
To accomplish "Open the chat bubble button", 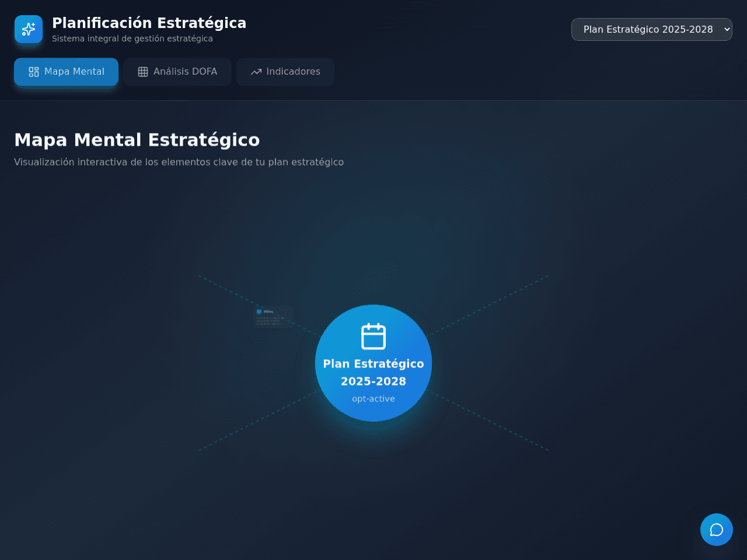I will [x=717, y=530].
